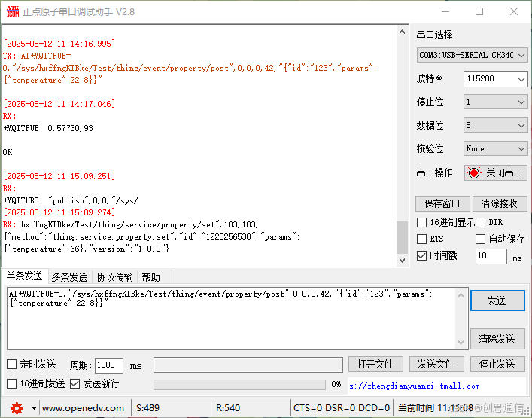
Task: Click the S:489 sent counter
Action: [x=147, y=407]
